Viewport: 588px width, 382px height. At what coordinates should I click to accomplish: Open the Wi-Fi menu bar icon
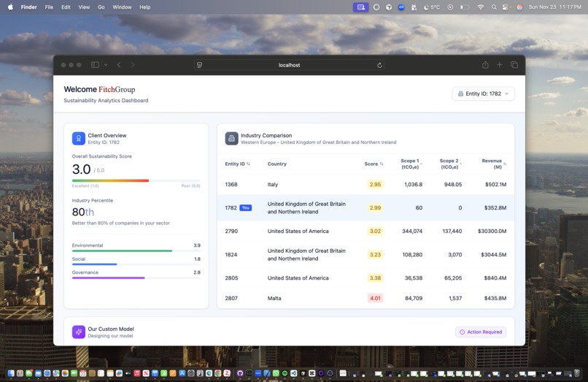(480, 7)
